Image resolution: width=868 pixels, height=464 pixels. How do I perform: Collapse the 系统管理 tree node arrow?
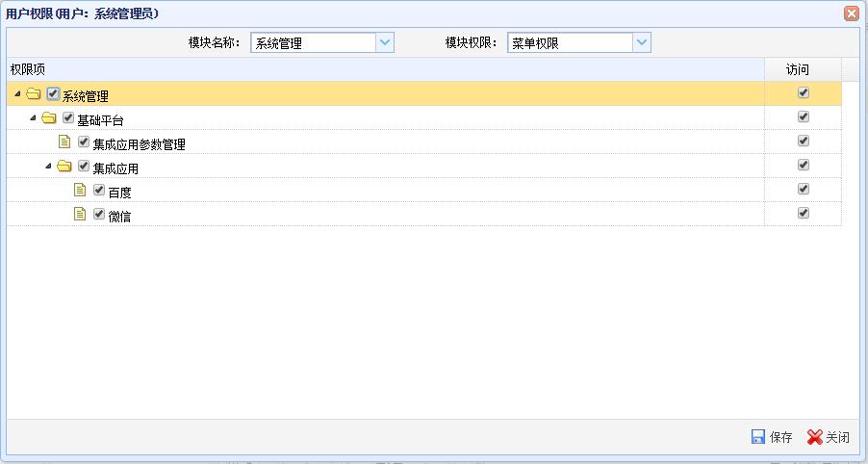tap(17, 94)
